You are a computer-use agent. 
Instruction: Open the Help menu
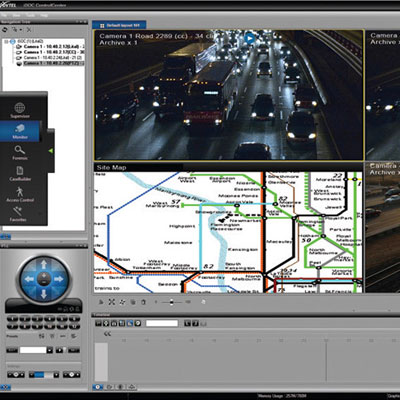(44, 15)
